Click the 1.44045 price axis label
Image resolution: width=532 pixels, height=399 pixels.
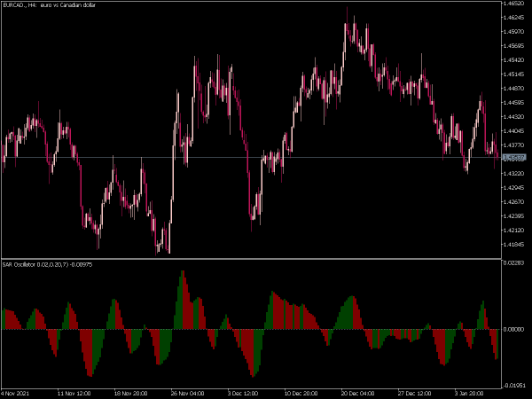[514, 131]
